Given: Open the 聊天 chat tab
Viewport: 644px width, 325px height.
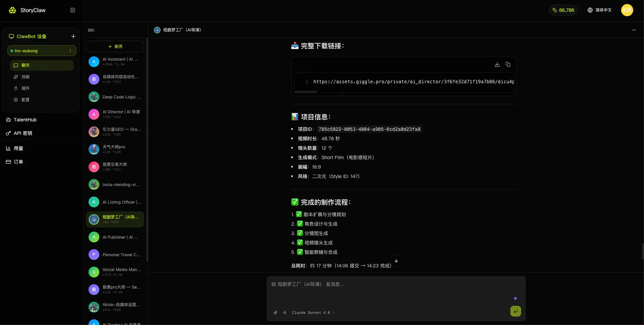Looking at the screenshot, I should tap(42, 65).
